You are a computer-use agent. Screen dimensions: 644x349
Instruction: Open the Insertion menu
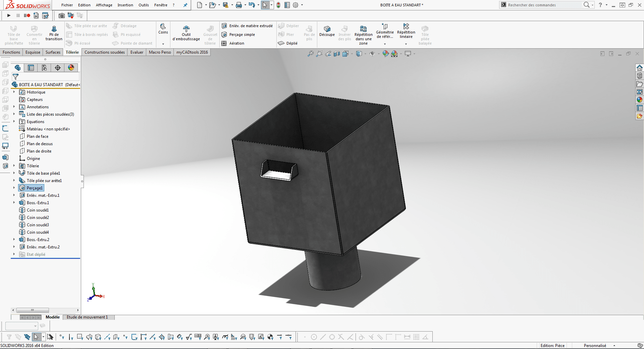click(x=125, y=5)
